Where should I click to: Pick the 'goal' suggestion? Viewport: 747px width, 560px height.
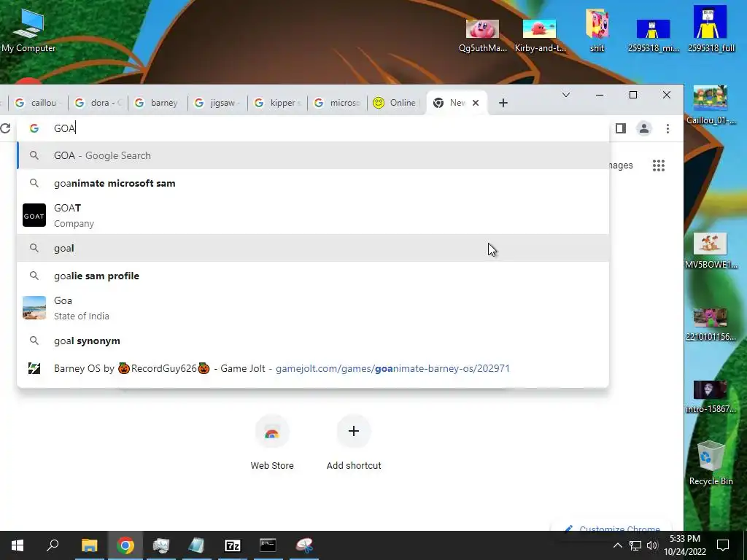[313, 248]
